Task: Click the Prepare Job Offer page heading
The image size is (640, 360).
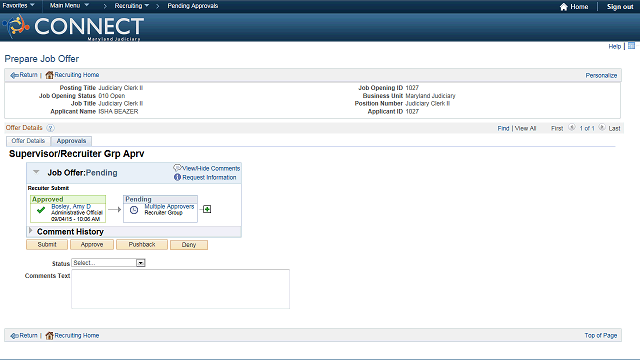Action: click(x=42, y=59)
